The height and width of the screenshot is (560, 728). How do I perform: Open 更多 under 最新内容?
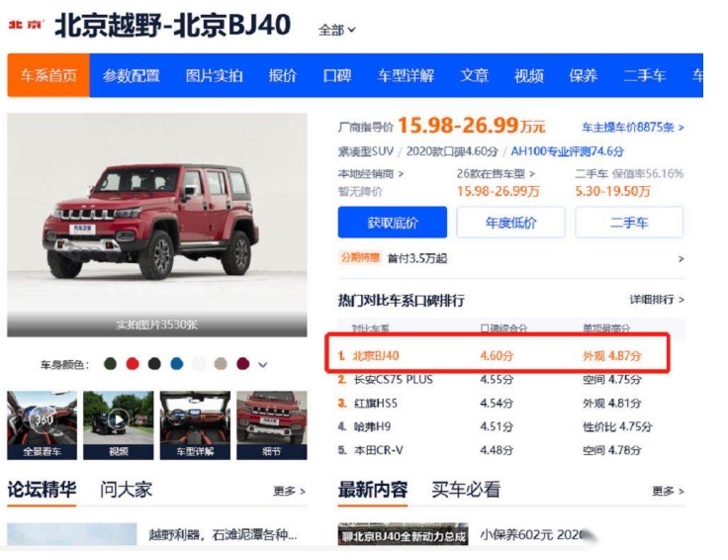click(x=668, y=491)
